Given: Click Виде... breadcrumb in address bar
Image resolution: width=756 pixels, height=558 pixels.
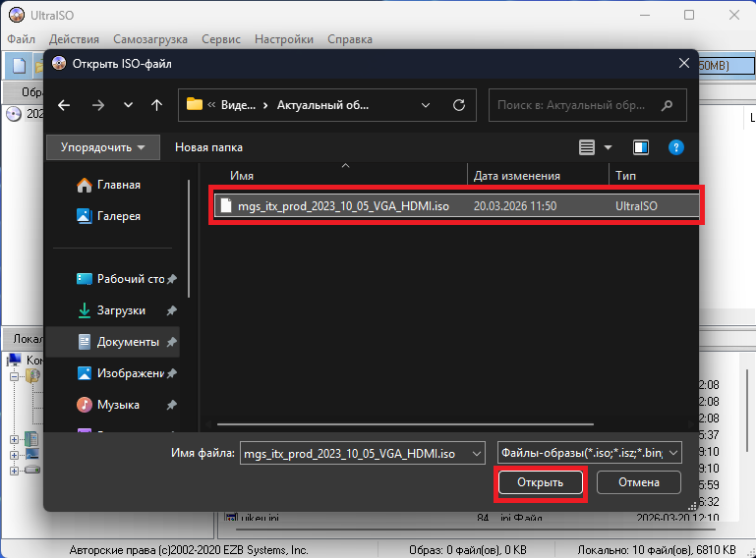Looking at the screenshot, I should [238, 105].
